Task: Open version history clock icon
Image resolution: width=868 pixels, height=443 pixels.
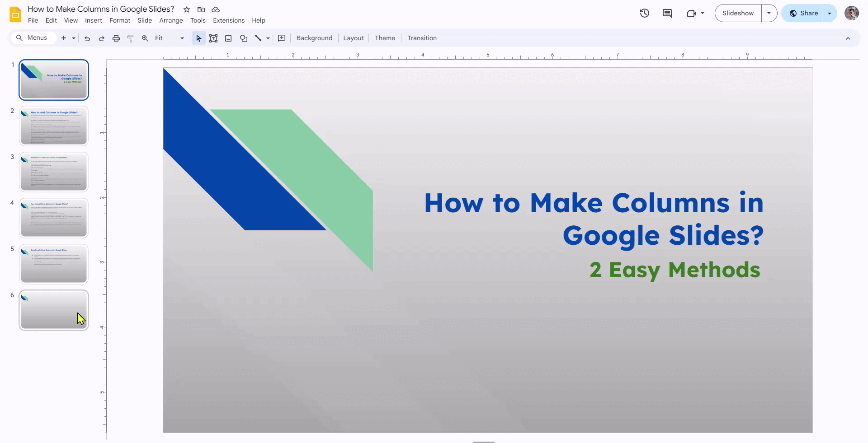Action: 644,13
